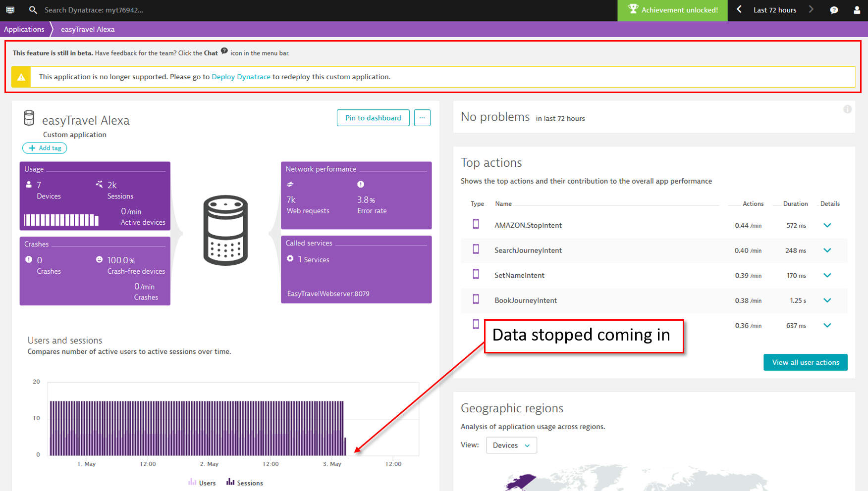
Task: Select the AMAZON.StopIntent action name
Action: [x=528, y=225]
